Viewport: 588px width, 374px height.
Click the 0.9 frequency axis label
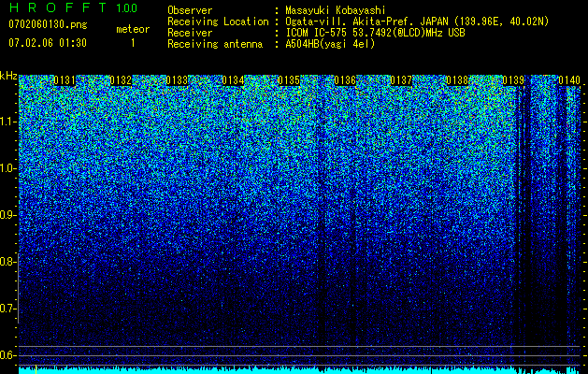click(7, 215)
